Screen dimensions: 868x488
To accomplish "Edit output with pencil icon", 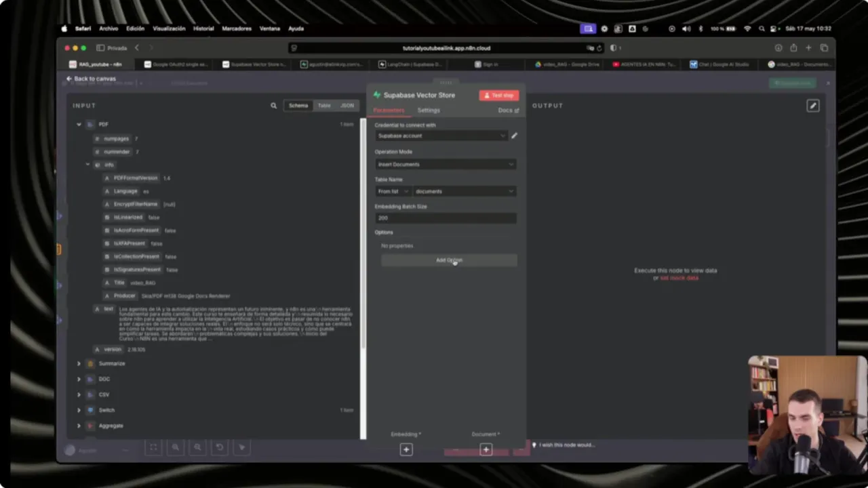I will pyautogui.click(x=813, y=106).
